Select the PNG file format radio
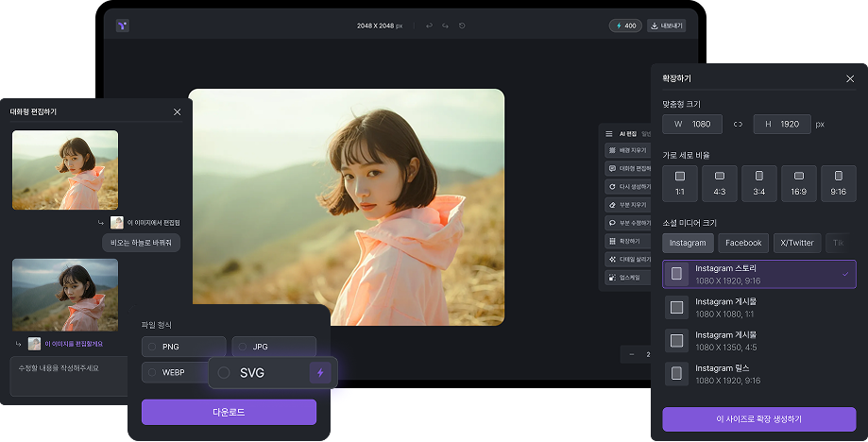 [152, 347]
